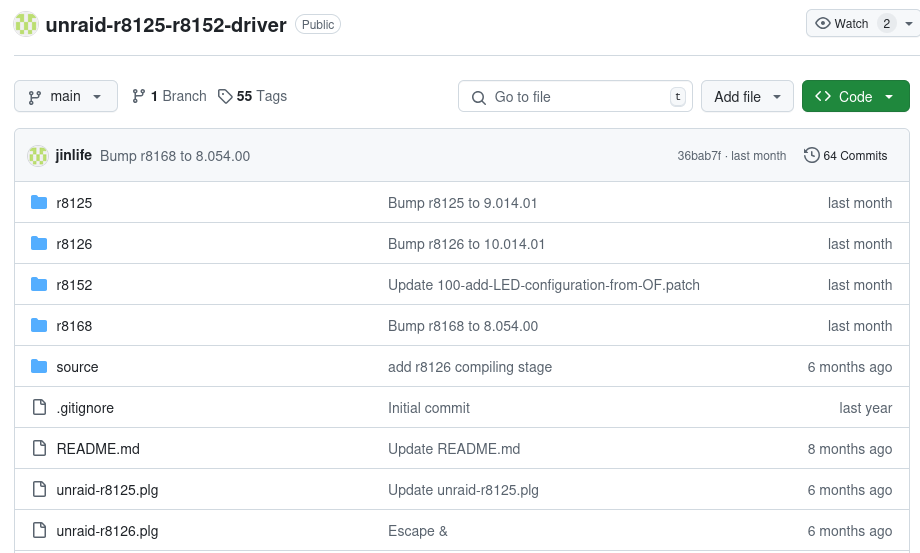920x553 pixels.
Task: Click the Public visibility badge
Action: (318, 25)
